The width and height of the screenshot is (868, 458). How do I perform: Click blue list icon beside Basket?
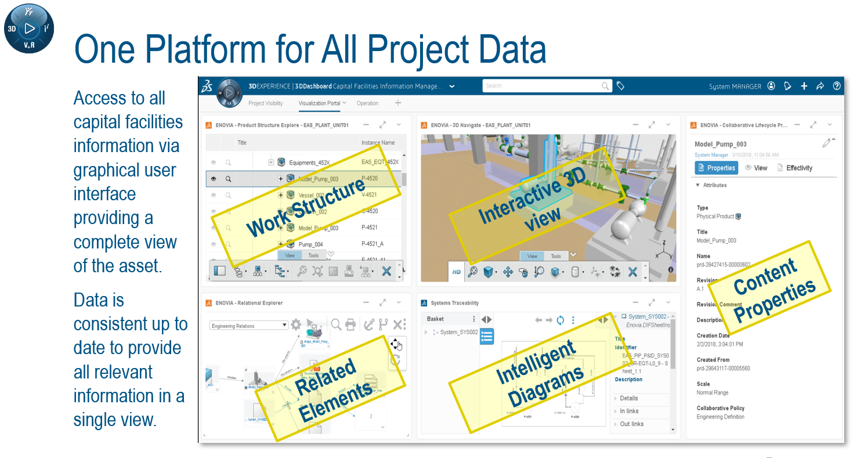[x=487, y=336]
